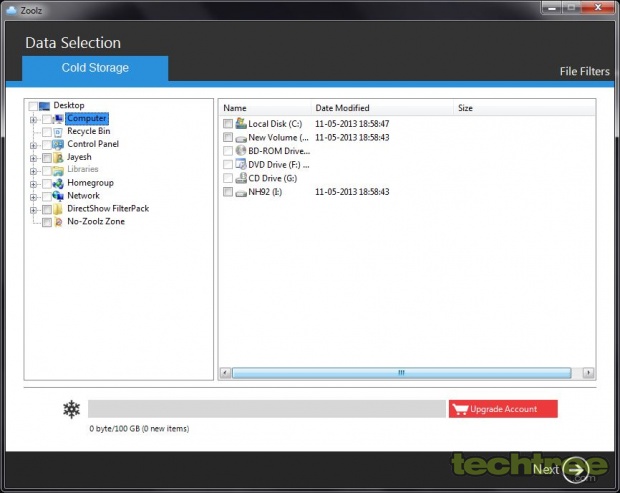Close the Zoolz window
The height and width of the screenshot is (493, 620).
click(x=598, y=7)
